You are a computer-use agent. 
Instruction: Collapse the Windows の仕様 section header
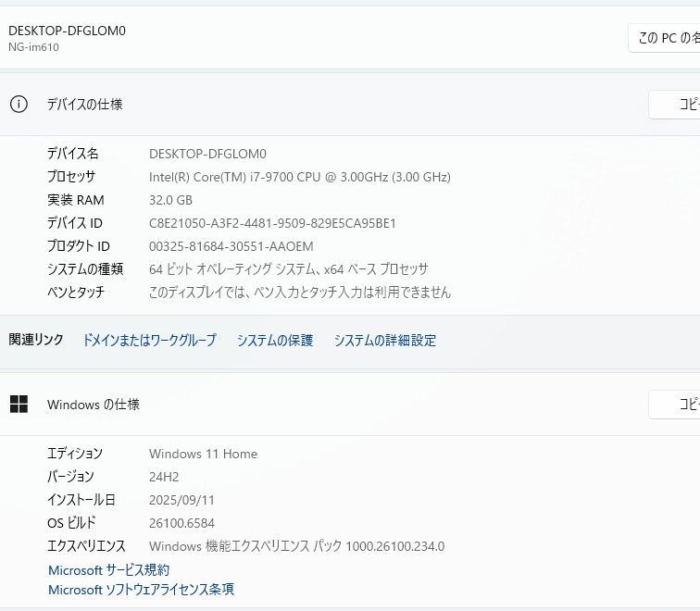click(350, 405)
